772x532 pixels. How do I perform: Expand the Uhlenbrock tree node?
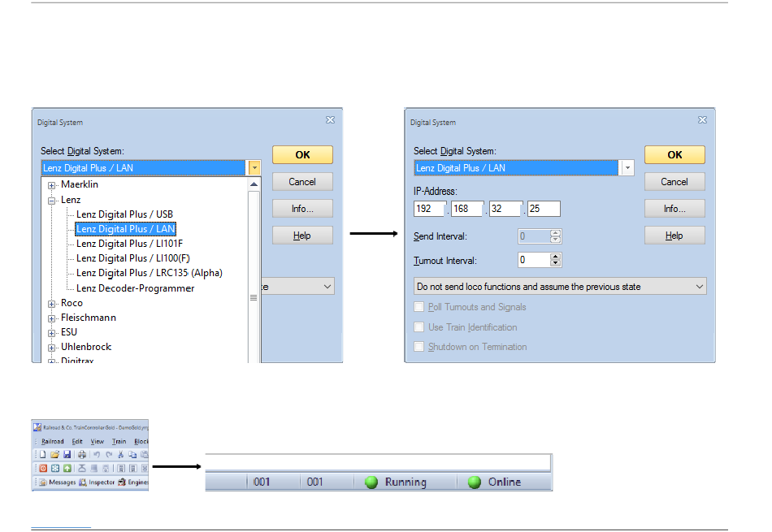click(x=51, y=348)
